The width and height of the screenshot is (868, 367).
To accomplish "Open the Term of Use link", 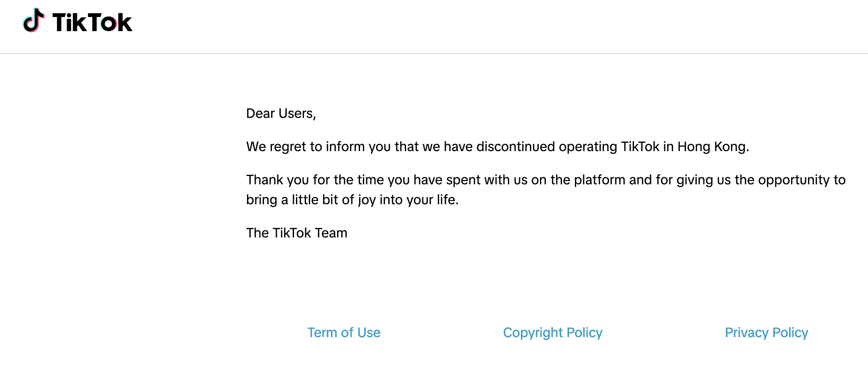I will pyautogui.click(x=344, y=333).
